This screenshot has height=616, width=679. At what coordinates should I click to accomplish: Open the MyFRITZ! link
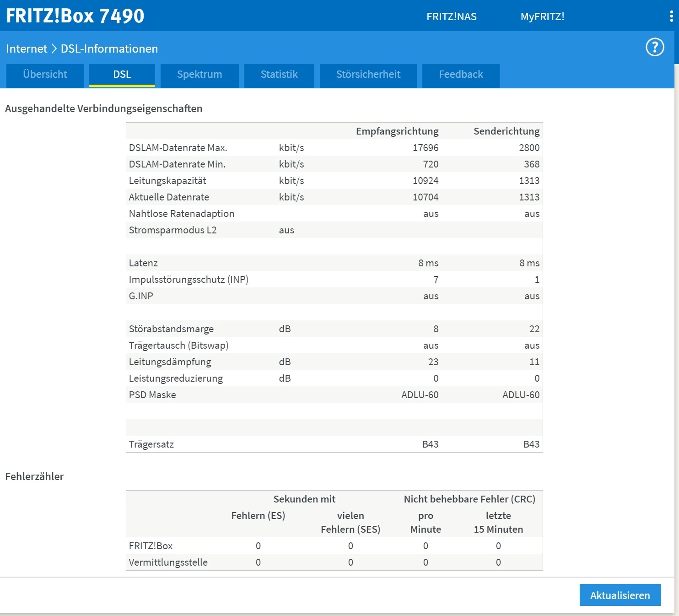click(x=542, y=16)
